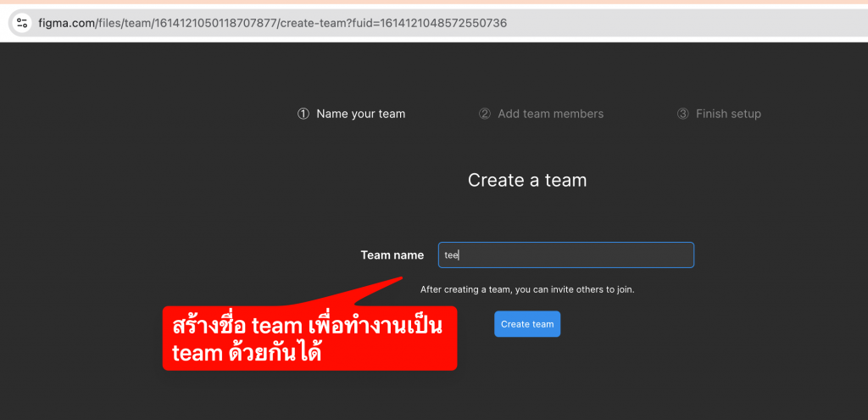This screenshot has width=868, height=420.
Task: Focus the Team name text input
Action: [x=576, y=255]
